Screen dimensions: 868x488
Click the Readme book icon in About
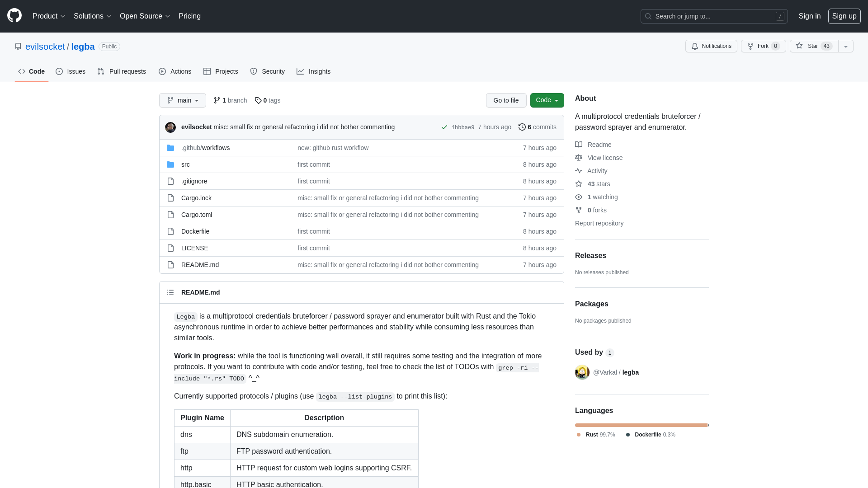tap(579, 145)
